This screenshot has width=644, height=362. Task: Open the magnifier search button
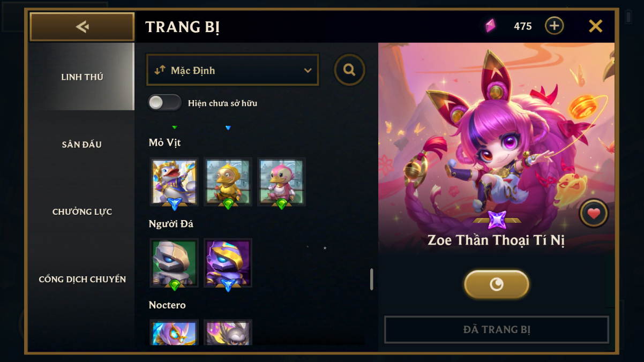(350, 70)
